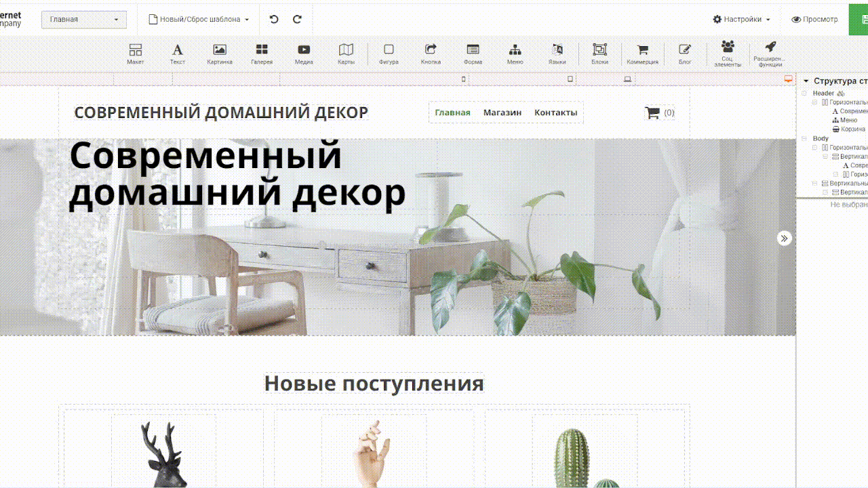Open the Макет layout tool

(x=136, y=54)
